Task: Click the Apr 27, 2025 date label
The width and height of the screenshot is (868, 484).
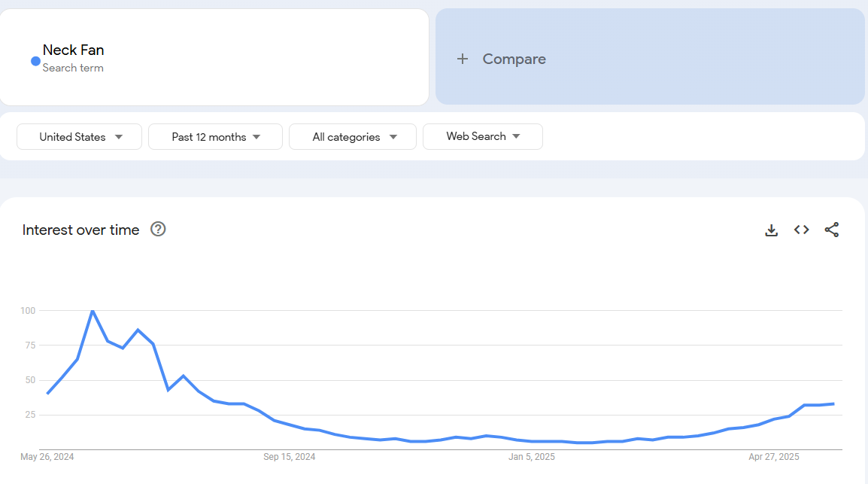Action: [x=774, y=457]
